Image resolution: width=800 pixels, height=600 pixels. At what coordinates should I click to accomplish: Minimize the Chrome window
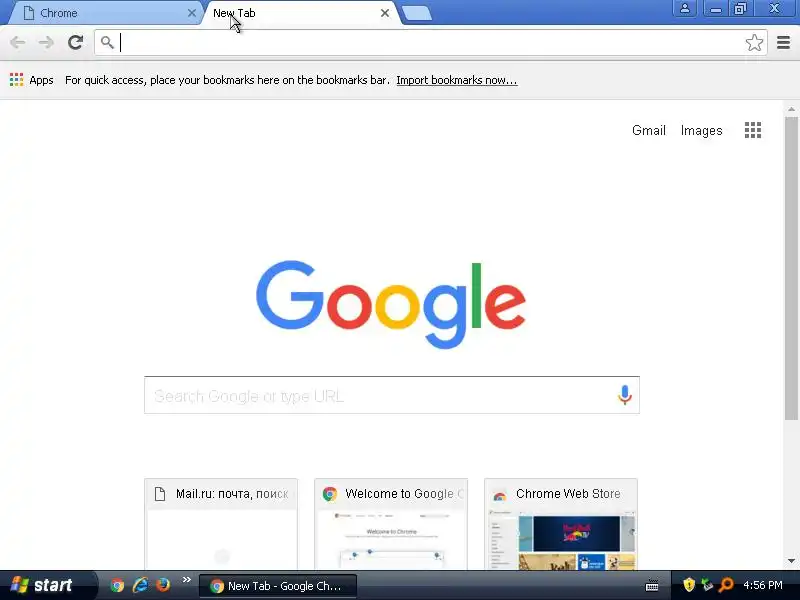pos(715,9)
